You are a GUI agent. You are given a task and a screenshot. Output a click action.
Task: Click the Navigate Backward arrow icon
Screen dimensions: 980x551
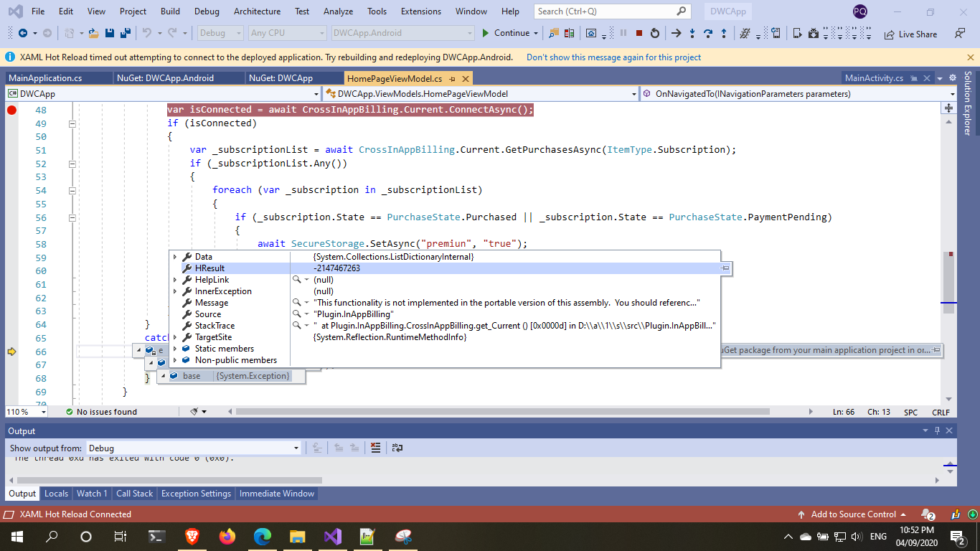coord(23,33)
